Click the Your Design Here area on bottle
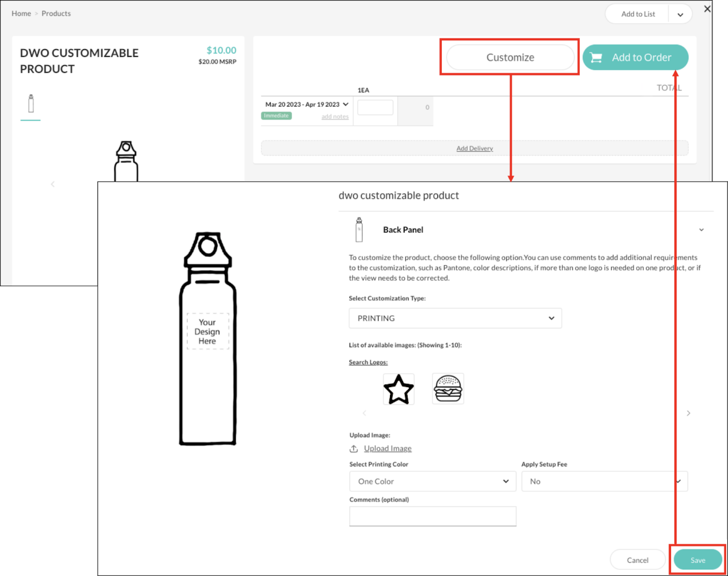Image resolution: width=728 pixels, height=576 pixels. click(208, 331)
